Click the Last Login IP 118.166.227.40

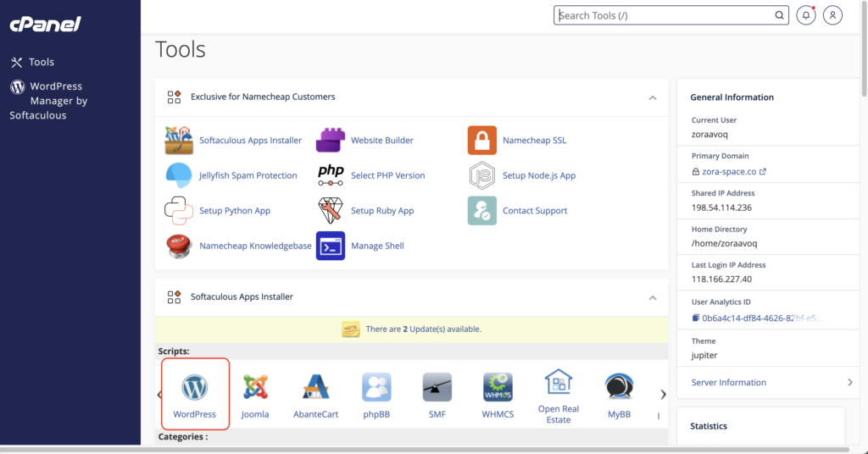point(721,280)
